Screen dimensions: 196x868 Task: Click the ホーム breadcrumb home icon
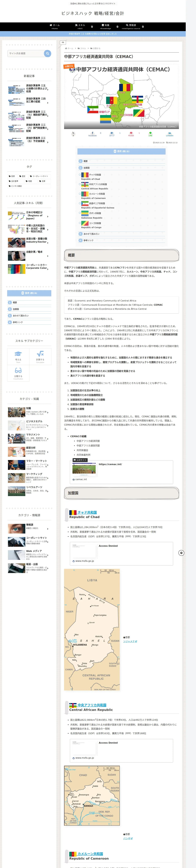tap(66, 48)
